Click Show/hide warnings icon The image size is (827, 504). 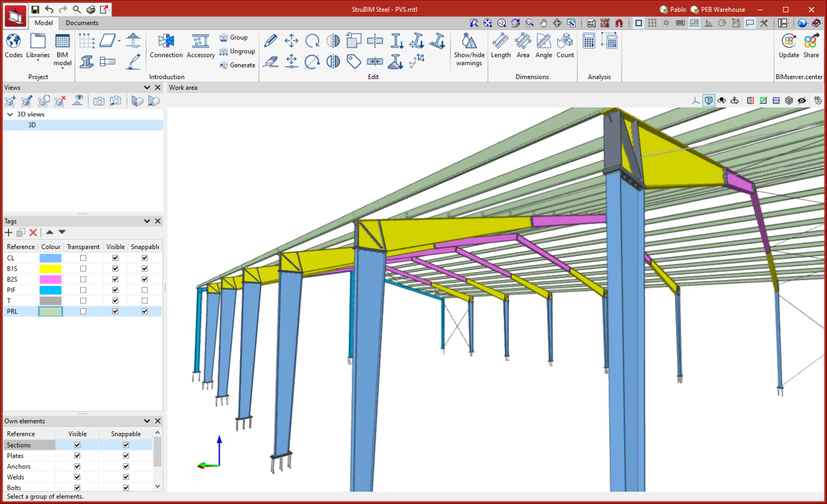coord(469,42)
